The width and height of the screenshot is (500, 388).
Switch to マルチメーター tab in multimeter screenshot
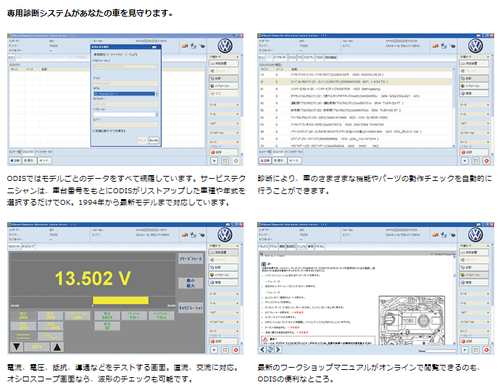[x=15, y=246]
